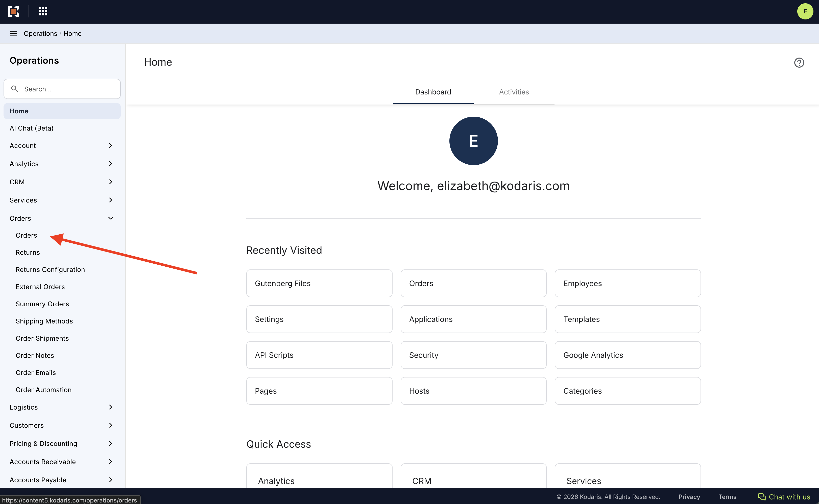This screenshot has height=504, width=819.
Task: Open the Orders submenu item
Action: [x=26, y=235]
